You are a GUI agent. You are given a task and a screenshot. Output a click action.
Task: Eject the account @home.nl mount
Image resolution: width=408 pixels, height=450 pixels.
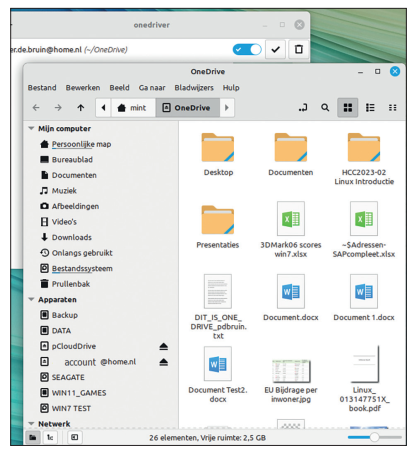163,362
